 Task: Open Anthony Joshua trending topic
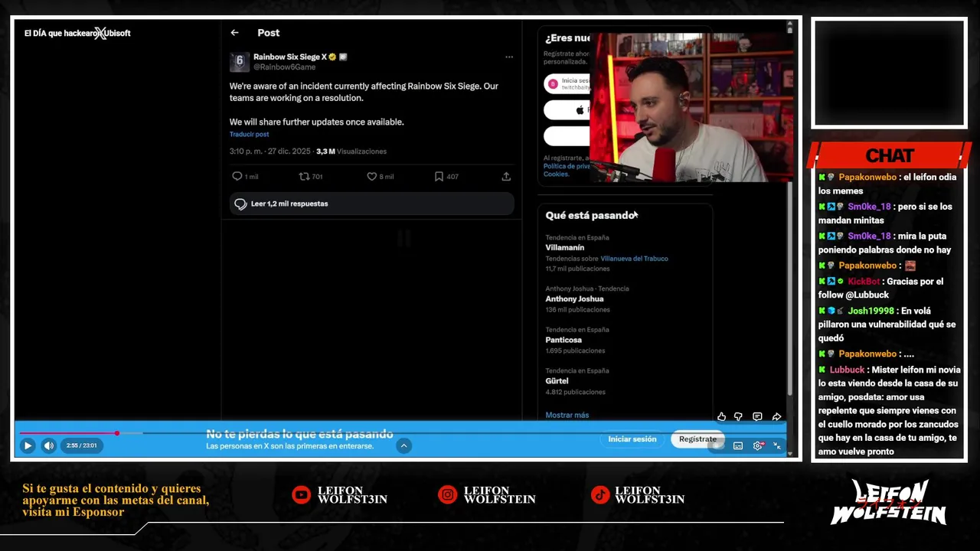(x=574, y=299)
